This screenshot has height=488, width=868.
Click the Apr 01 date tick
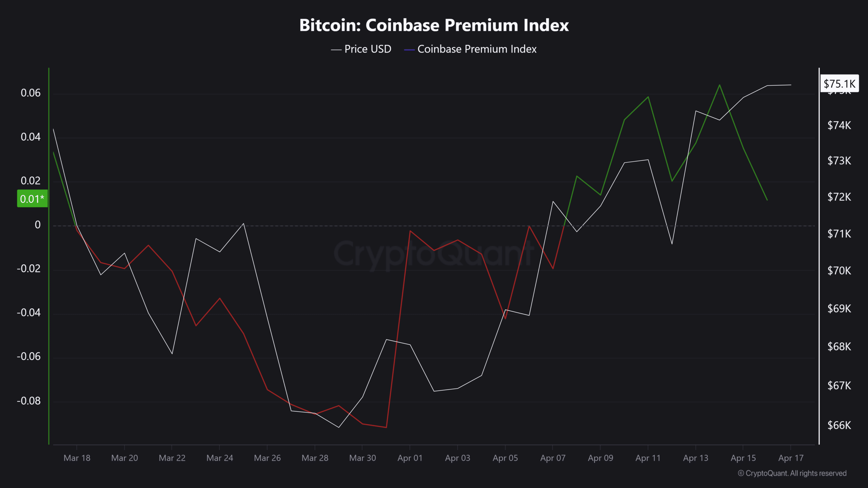(x=410, y=458)
